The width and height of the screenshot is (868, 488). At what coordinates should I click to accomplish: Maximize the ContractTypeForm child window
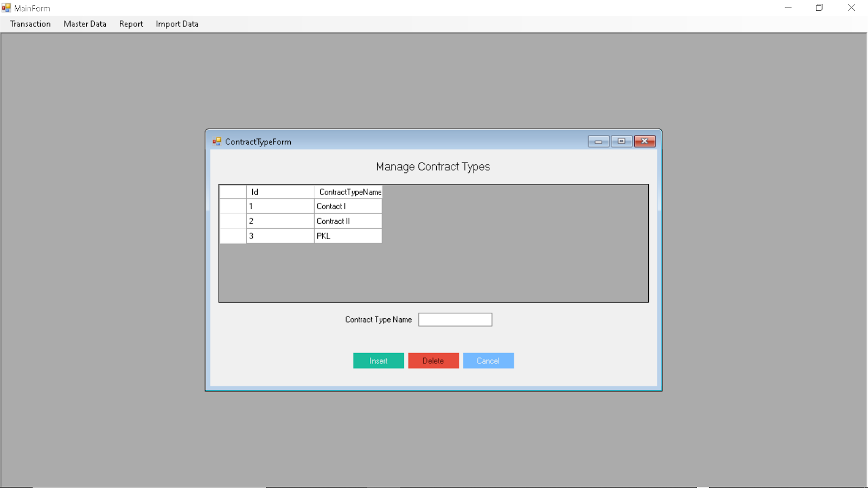622,142
